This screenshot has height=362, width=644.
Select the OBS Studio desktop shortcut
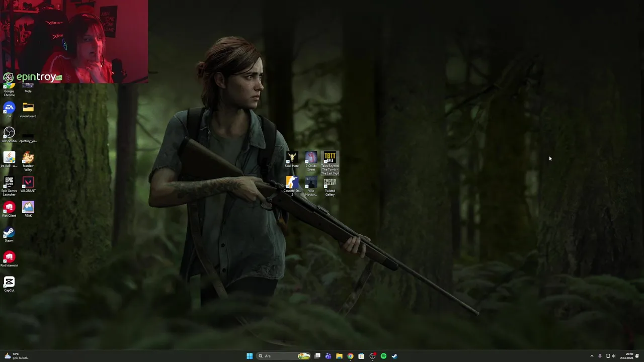pyautogui.click(x=9, y=135)
